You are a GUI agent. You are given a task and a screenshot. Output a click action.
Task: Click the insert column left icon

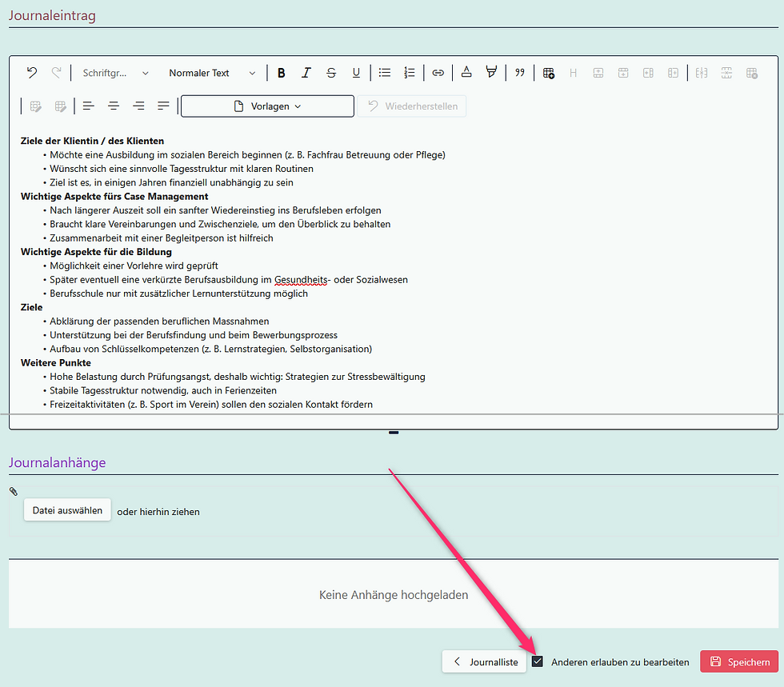click(x=648, y=73)
